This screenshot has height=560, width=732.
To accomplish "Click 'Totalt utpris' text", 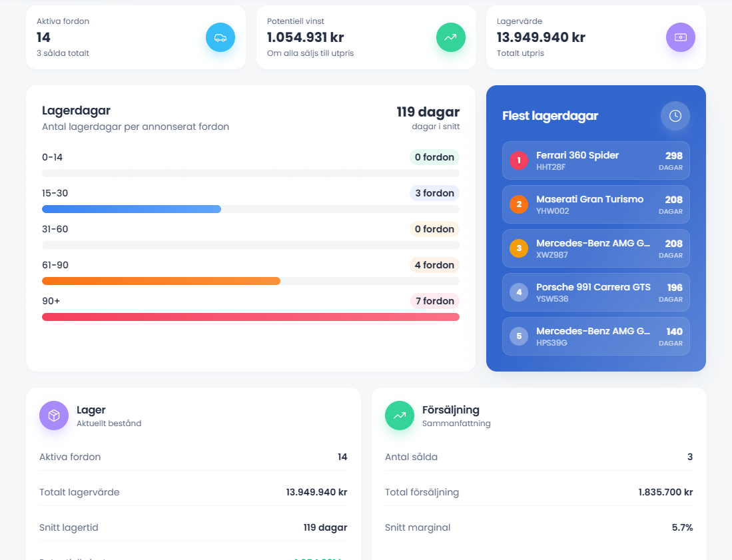I will coord(520,53).
